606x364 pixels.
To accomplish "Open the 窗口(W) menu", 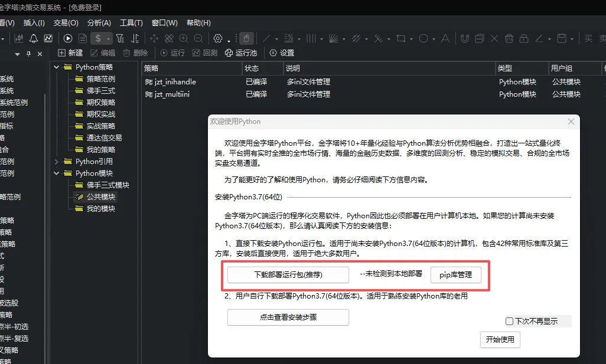I will 165,23.
